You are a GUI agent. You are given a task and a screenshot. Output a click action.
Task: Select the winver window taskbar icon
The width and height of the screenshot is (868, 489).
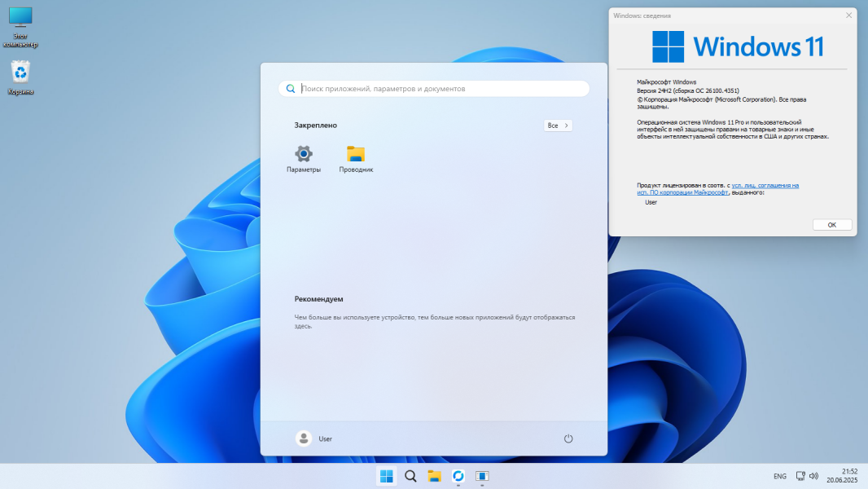482,476
